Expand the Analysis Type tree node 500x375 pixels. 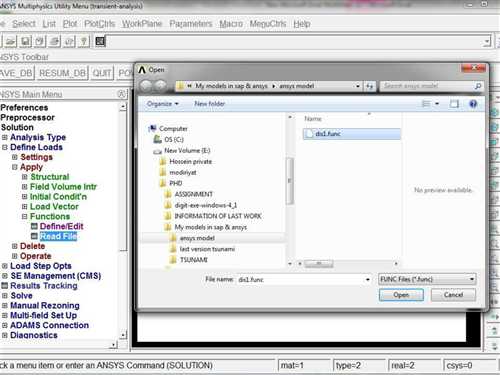[x=5, y=137]
